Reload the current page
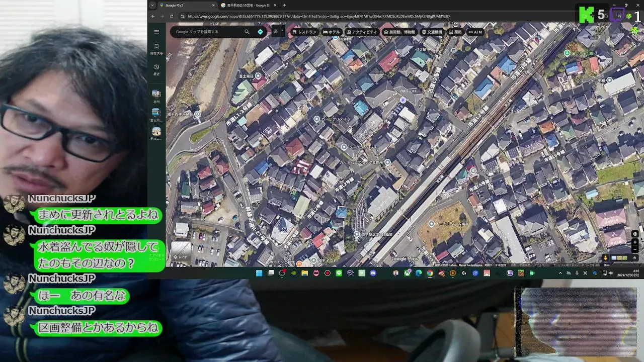This screenshot has width=644, height=362. (x=172, y=16)
